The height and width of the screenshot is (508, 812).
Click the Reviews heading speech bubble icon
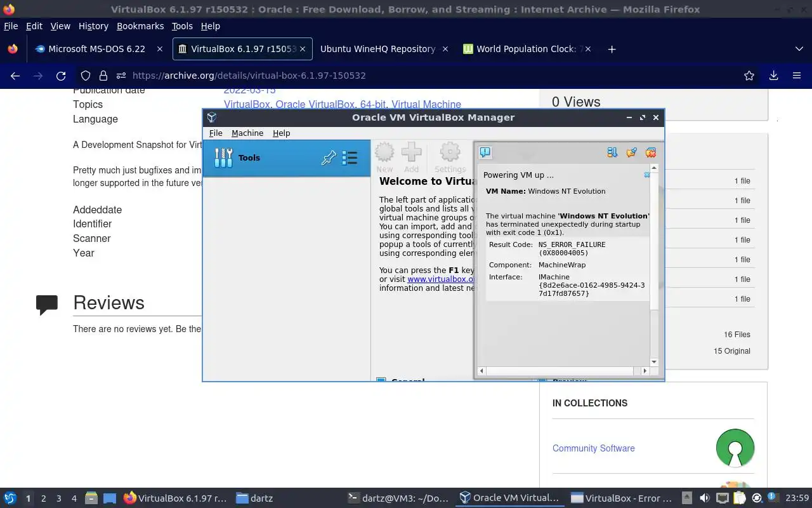(x=47, y=305)
